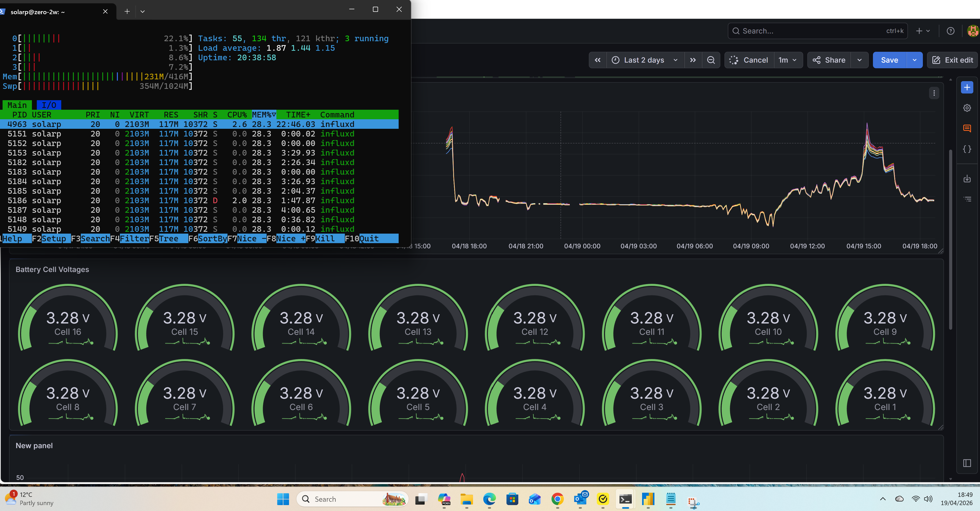Open new terminal tab with plus button

click(x=127, y=11)
